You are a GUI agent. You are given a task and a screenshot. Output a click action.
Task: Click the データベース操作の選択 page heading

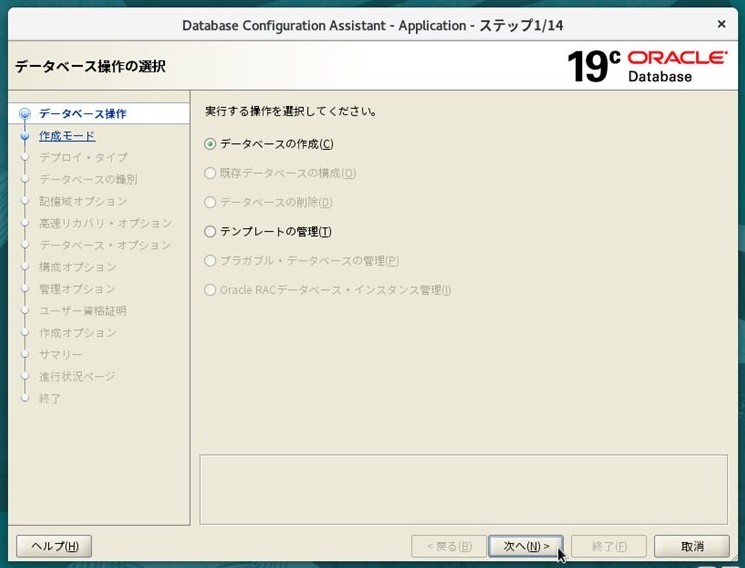click(91, 66)
